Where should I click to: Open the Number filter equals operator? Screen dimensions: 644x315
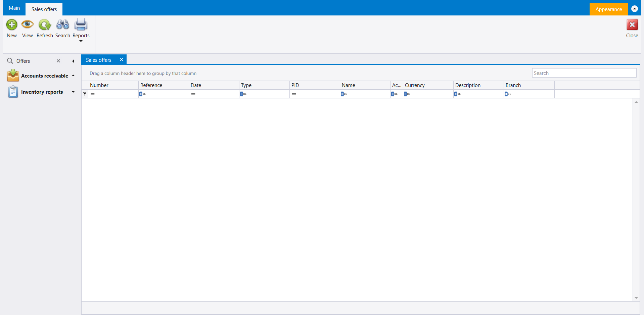(x=93, y=94)
